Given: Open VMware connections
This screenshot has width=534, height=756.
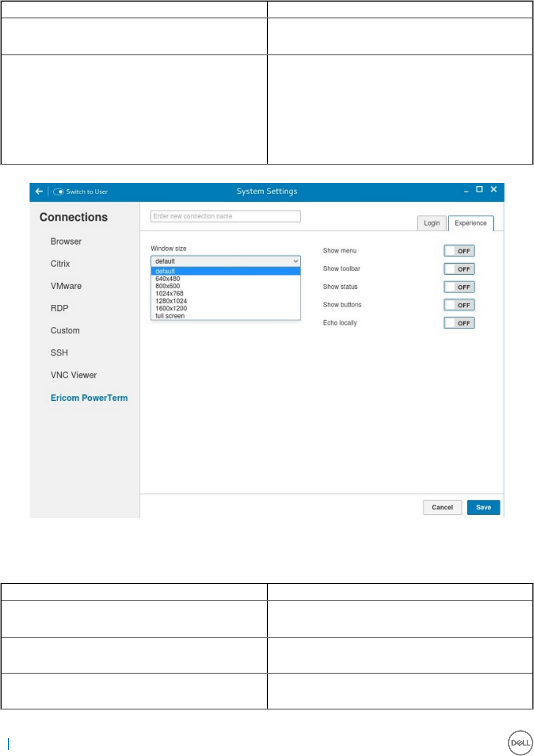Looking at the screenshot, I should [66, 286].
